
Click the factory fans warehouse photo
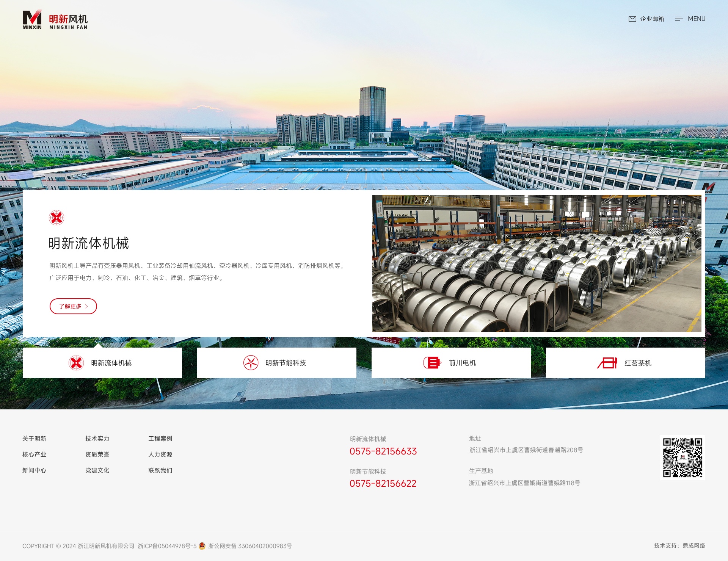(x=537, y=263)
